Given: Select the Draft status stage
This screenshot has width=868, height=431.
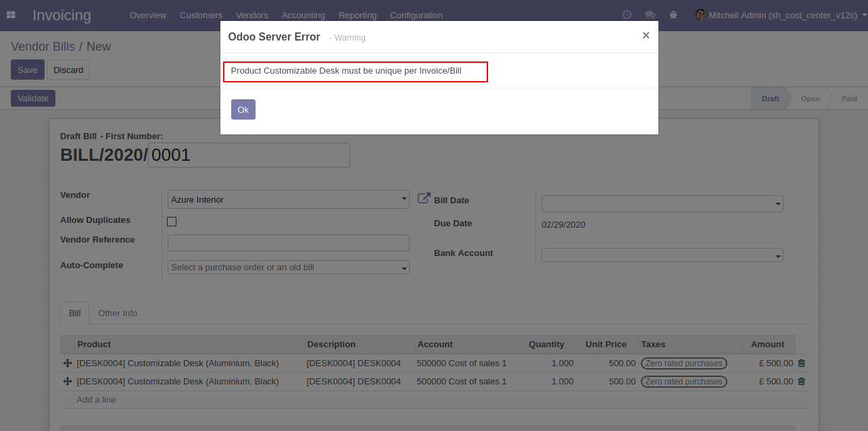Looking at the screenshot, I should tap(770, 99).
